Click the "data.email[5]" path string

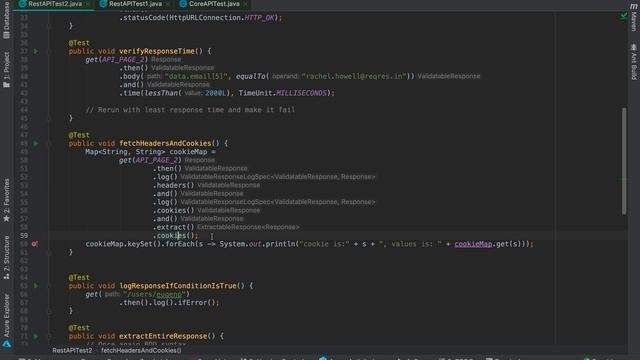pyautogui.click(x=196, y=76)
